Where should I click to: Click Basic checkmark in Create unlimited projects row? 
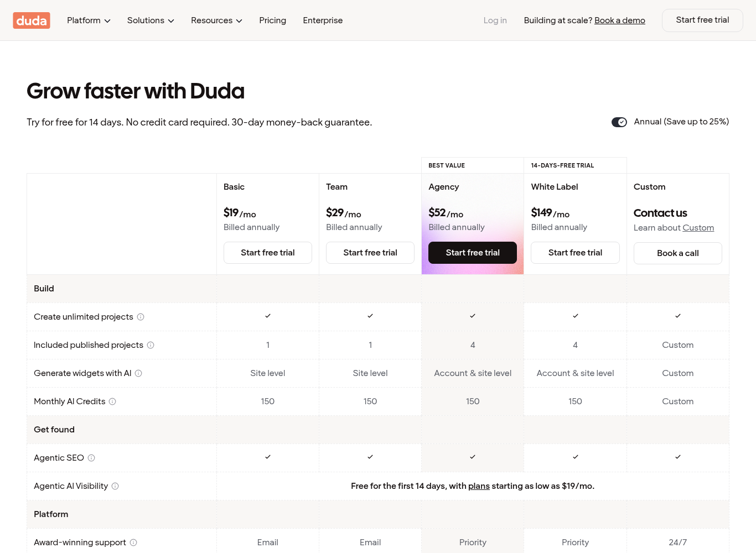268,316
